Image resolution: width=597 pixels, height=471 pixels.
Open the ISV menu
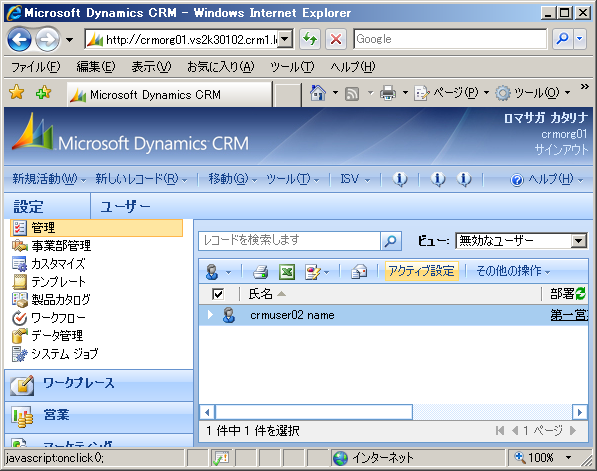[x=355, y=179]
